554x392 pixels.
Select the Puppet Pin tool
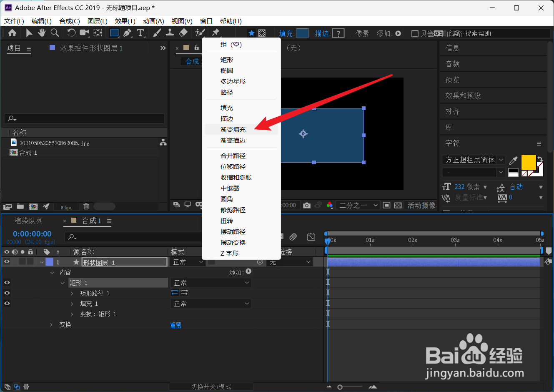216,33
